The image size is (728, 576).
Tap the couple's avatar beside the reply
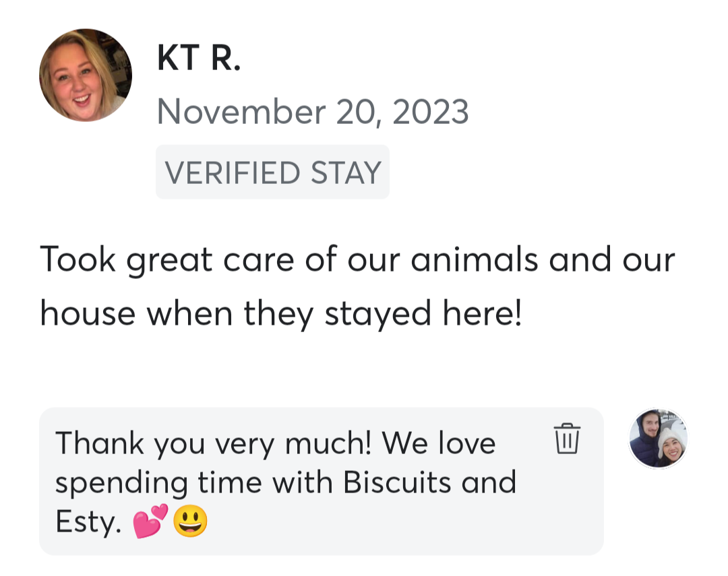658,438
